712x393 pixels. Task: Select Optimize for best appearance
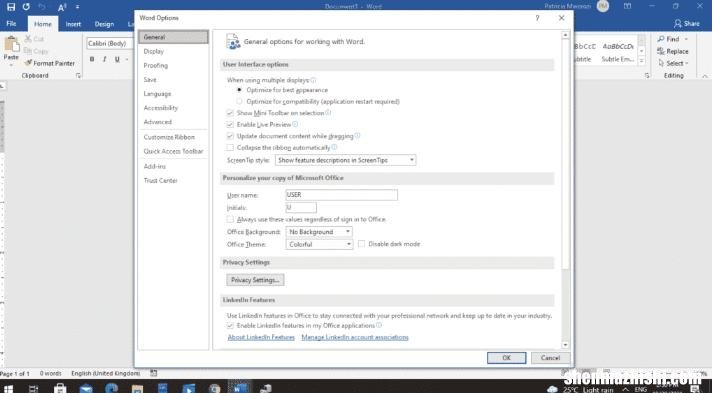coord(239,90)
